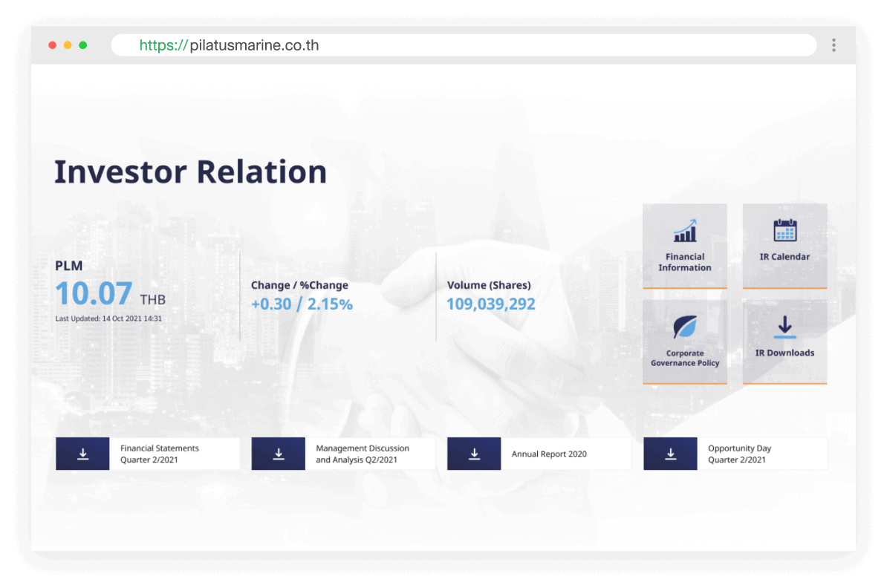Viewport: 887px width, 588px height.
Task: Click the PLM stock price 10.07
Action: point(94,294)
